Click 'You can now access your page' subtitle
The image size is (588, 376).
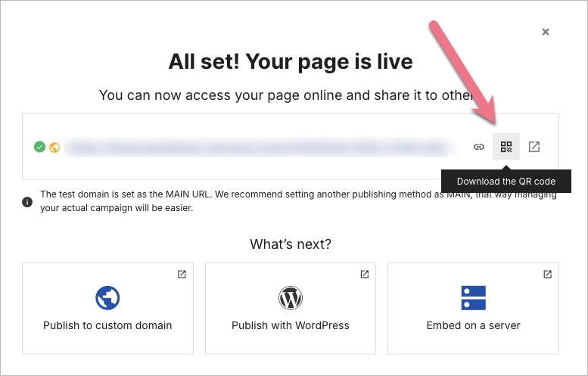(286, 95)
